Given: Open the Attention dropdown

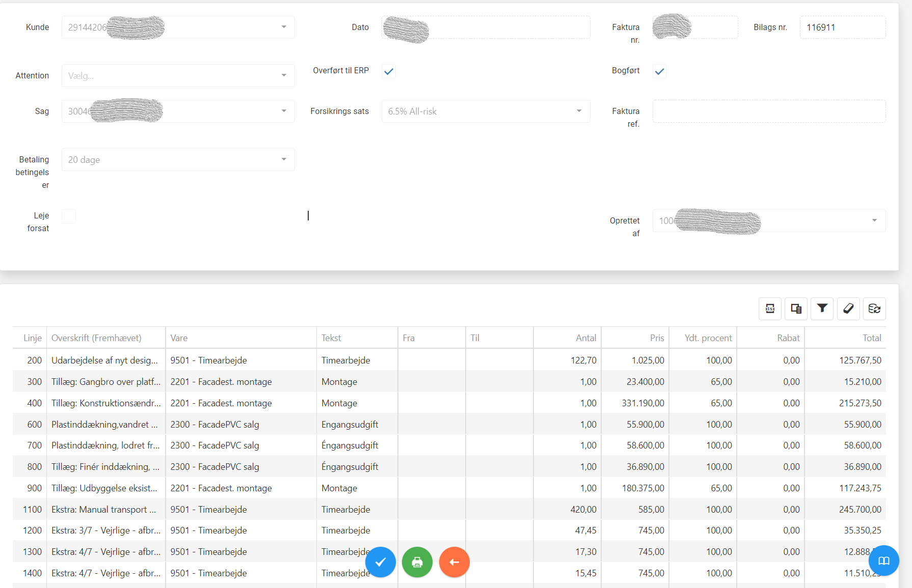Looking at the screenshot, I should [178, 75].
